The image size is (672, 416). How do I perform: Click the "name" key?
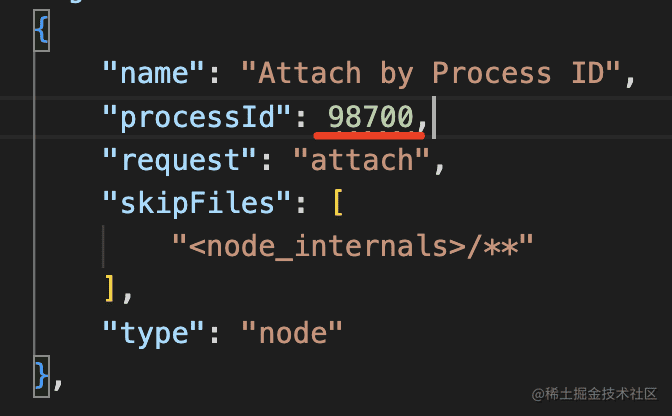coord(153,73)
